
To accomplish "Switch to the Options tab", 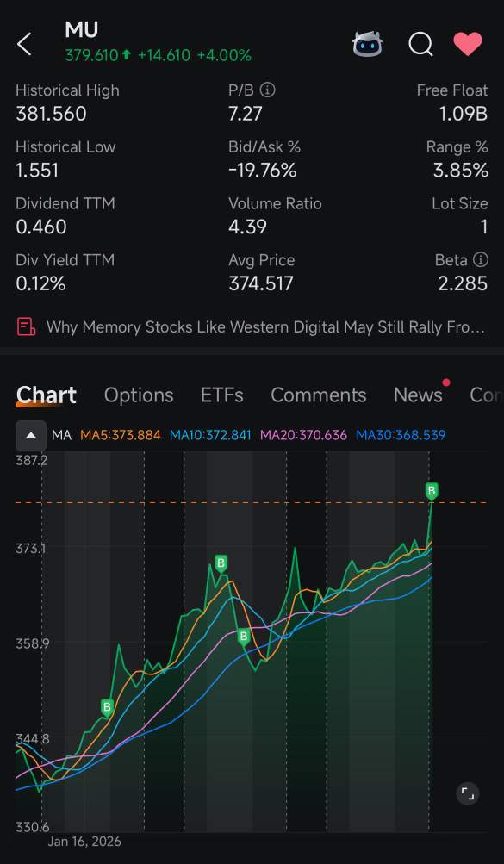I will point(139,395).
